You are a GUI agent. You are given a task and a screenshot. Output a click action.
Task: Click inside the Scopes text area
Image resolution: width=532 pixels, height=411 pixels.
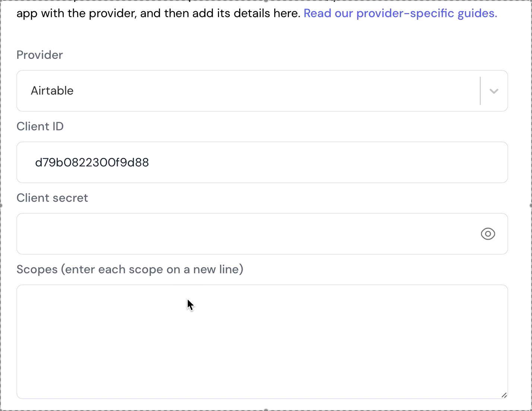click(262, 342)
